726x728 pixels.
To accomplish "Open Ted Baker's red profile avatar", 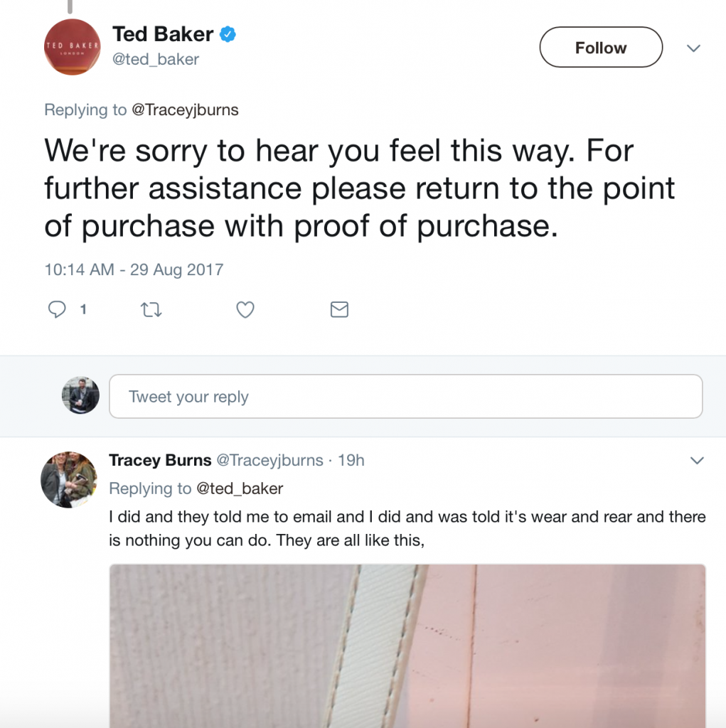I will click(x=72, y=47).
